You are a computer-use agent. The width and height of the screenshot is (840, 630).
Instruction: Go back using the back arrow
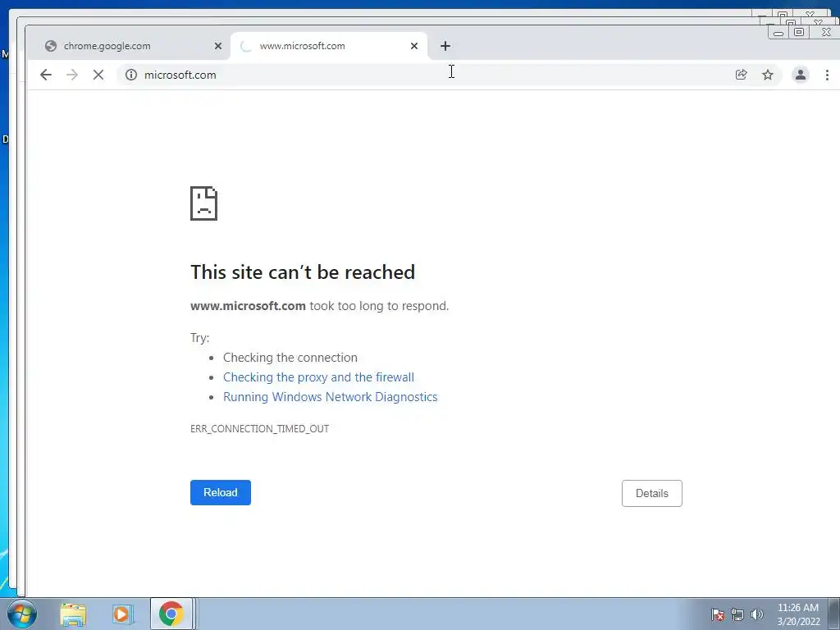click(46, 75)
